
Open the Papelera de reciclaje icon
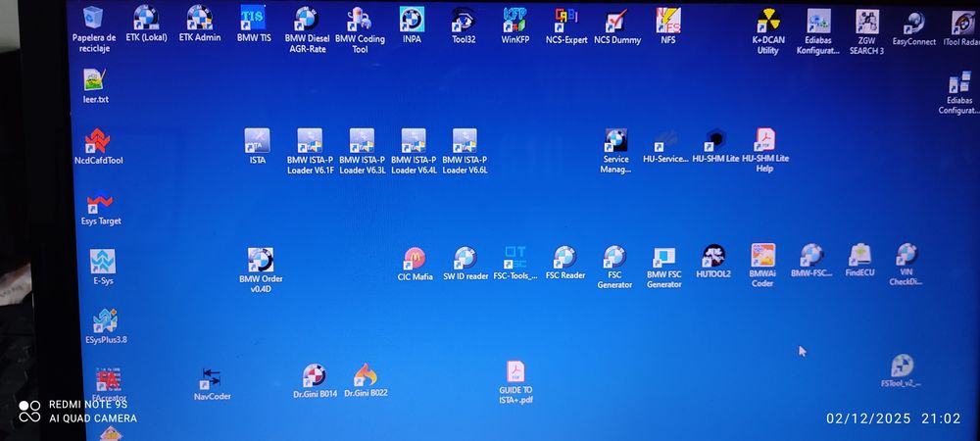tap(94, 29)
